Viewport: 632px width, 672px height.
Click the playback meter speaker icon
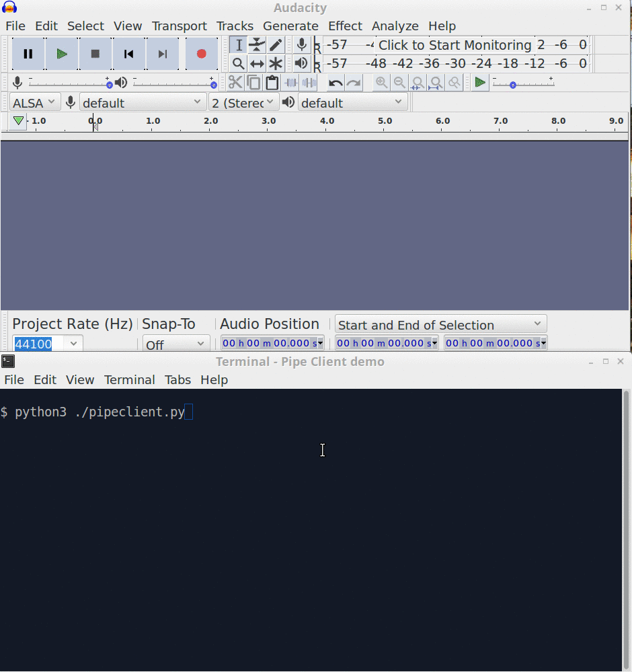[301, 63]
